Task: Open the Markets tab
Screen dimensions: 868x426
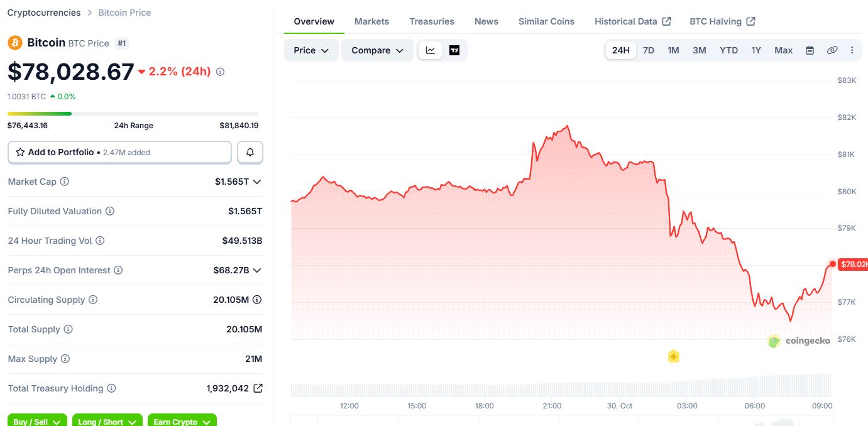Action: [371, 21]
